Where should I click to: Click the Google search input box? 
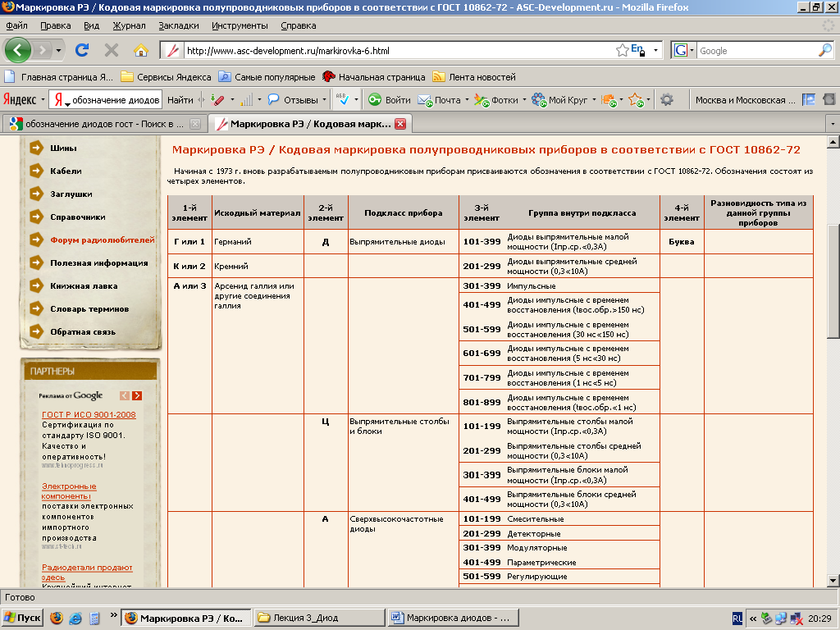click(x=756, y=51)
